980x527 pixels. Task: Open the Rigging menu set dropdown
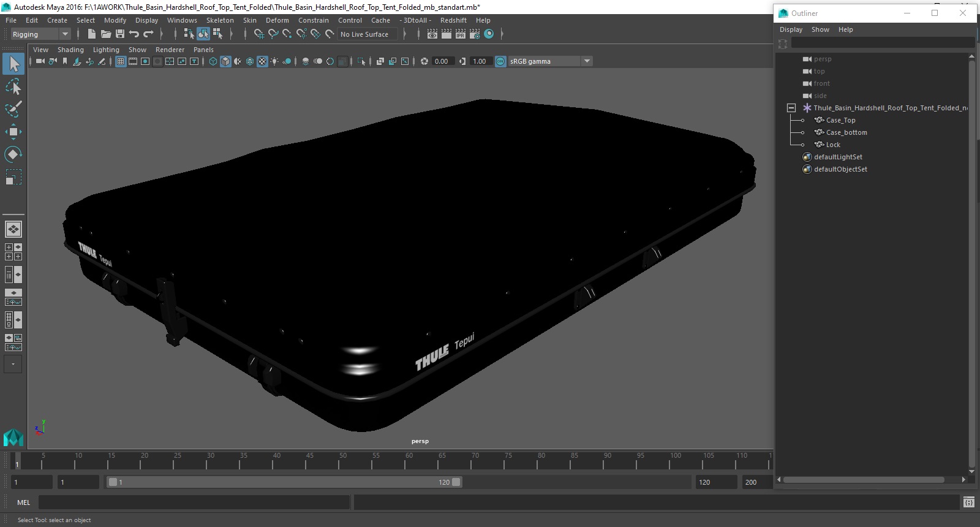click(40, 34)
